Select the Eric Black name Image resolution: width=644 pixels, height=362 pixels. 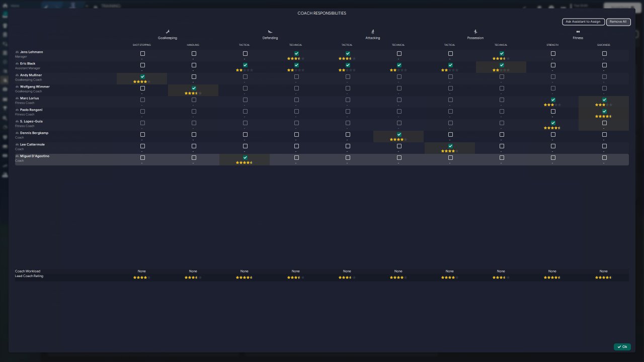coord(28,64)
